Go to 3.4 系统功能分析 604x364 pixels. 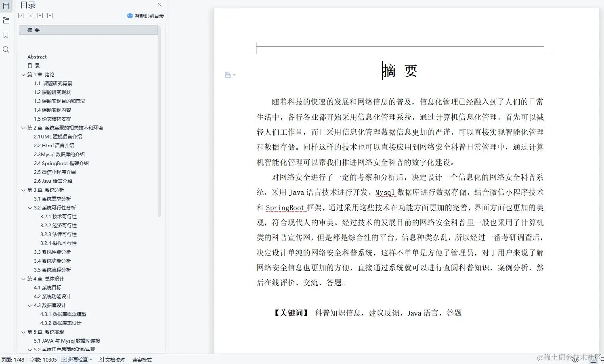point(52,261)
